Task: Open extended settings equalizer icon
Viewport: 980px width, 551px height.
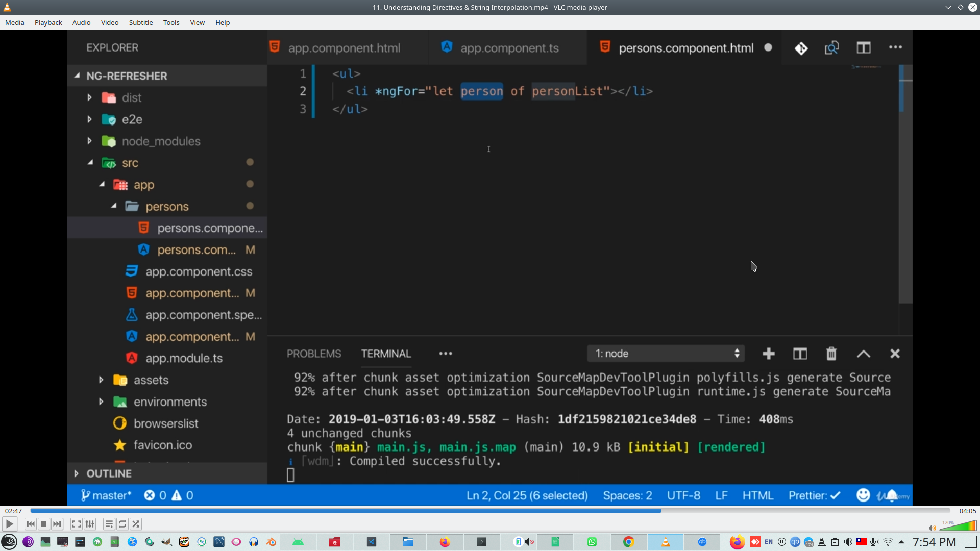Action: [90, 524]
